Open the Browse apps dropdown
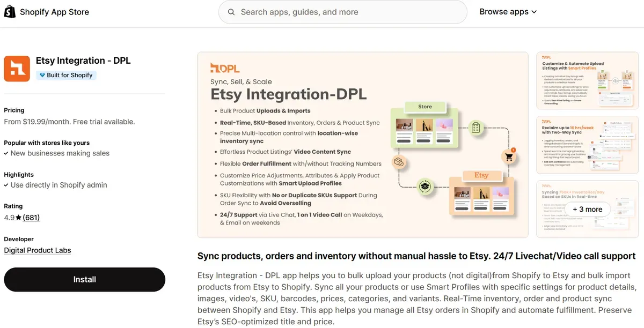The width and height of the screenshot is (644, 328). click(x=507, y=11)
